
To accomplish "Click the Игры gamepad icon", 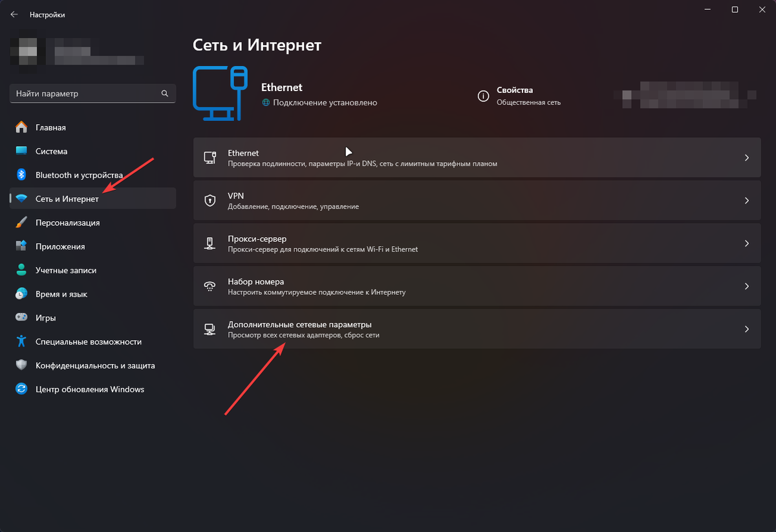I will 22,318.
